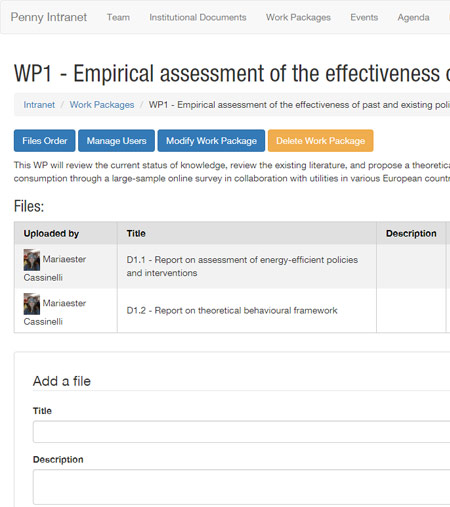The image size is (450, 507).
Task: Focus the Description textarea in Add a file
Action: coord(241,487)
